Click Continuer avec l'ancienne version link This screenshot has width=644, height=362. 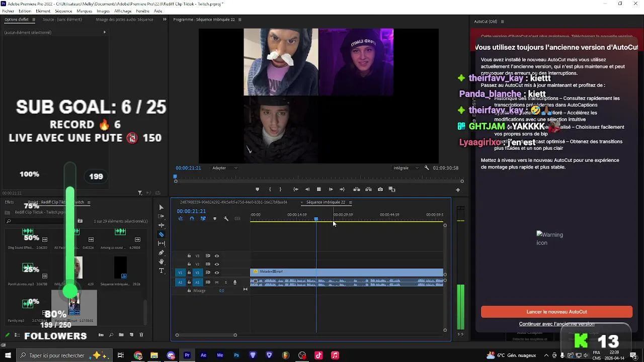[x=556, y=324]
